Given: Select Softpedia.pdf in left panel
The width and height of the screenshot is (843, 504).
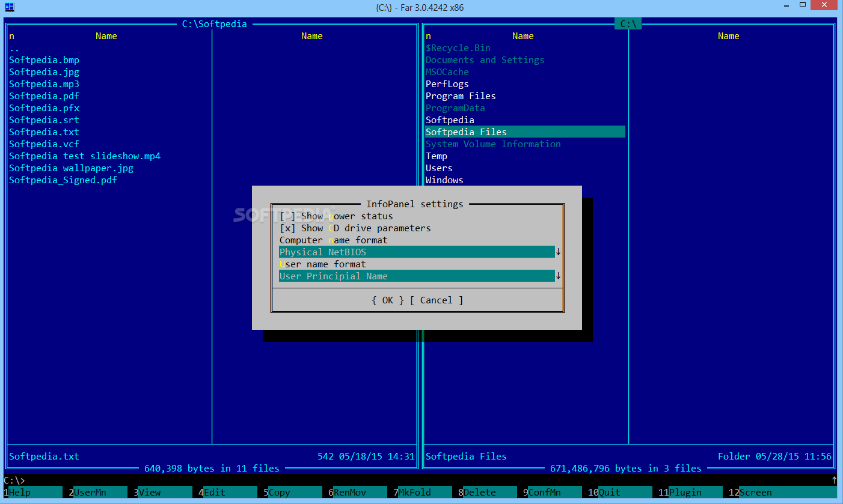Looking at the screenshot, I should click(44, 96).
